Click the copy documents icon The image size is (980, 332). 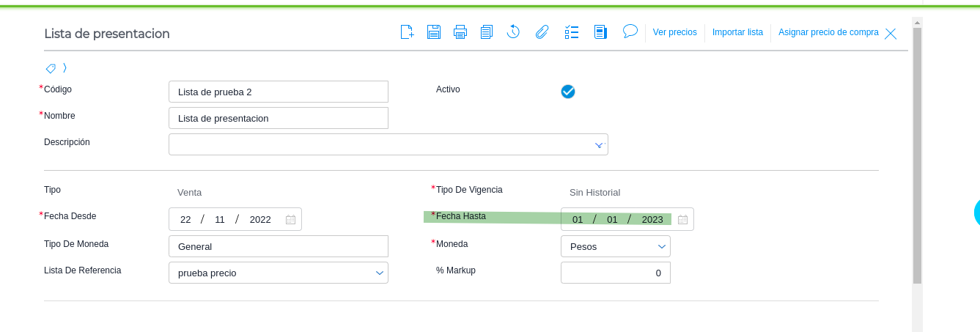[x=487, y=32]
